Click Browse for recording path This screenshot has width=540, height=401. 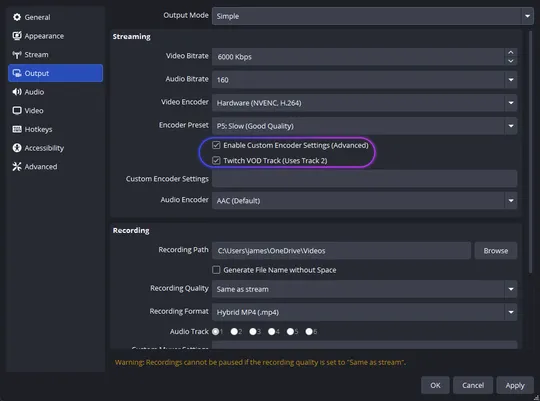pos(496,251)
